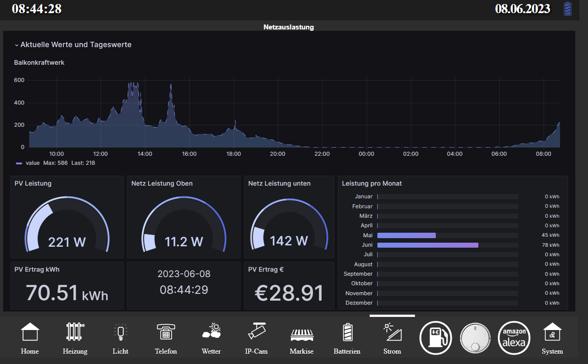Image resolution: width=588 pixels, height=364 pixels.
Task: Click the 14:00 axis label on chart
Action: tap(145, 154)
